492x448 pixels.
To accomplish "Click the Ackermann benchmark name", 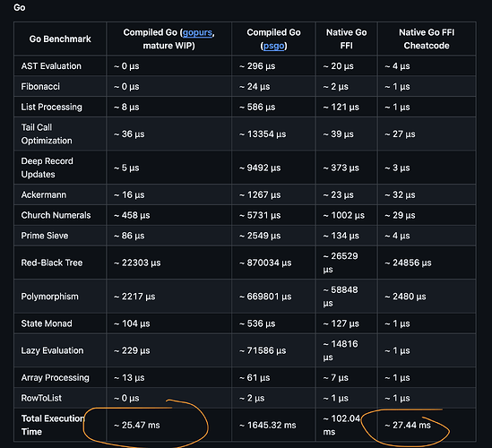I will (44, 194).
